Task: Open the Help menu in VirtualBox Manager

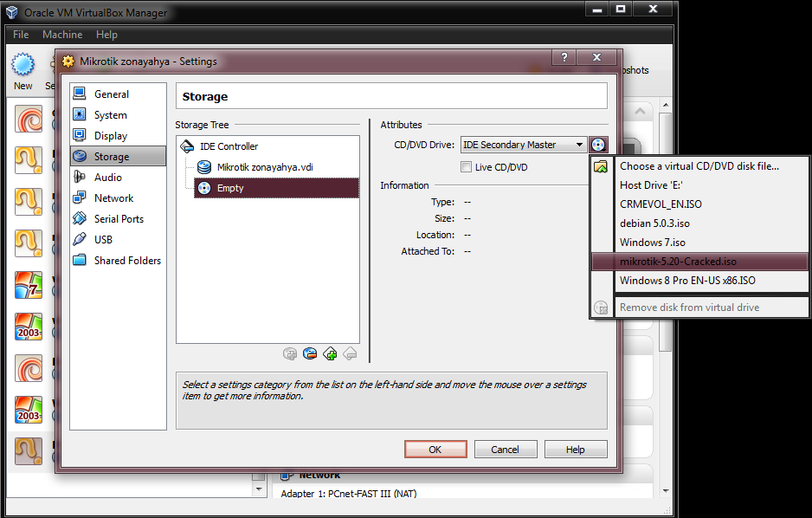Action: point(106,34)
